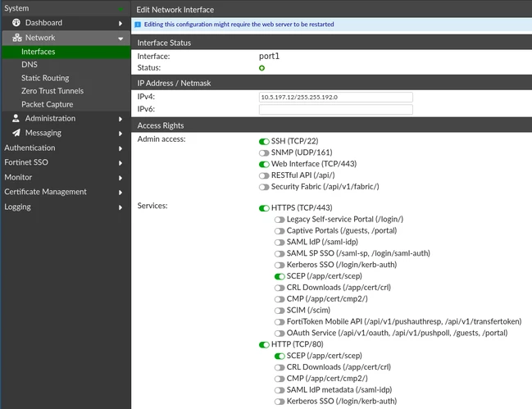Enable RESTful API (/api/) access
Viewport: 532px width, 409px height.
(264, 175)
